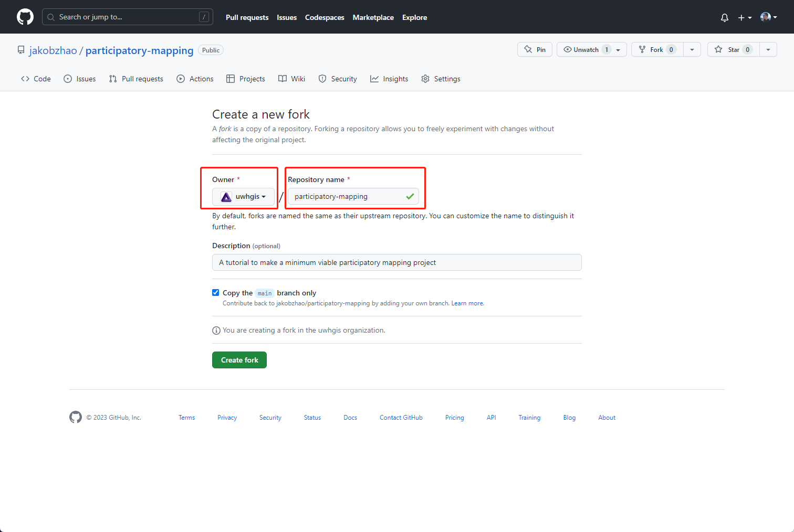Open Codespaces in top navigation

pos(325,17)
